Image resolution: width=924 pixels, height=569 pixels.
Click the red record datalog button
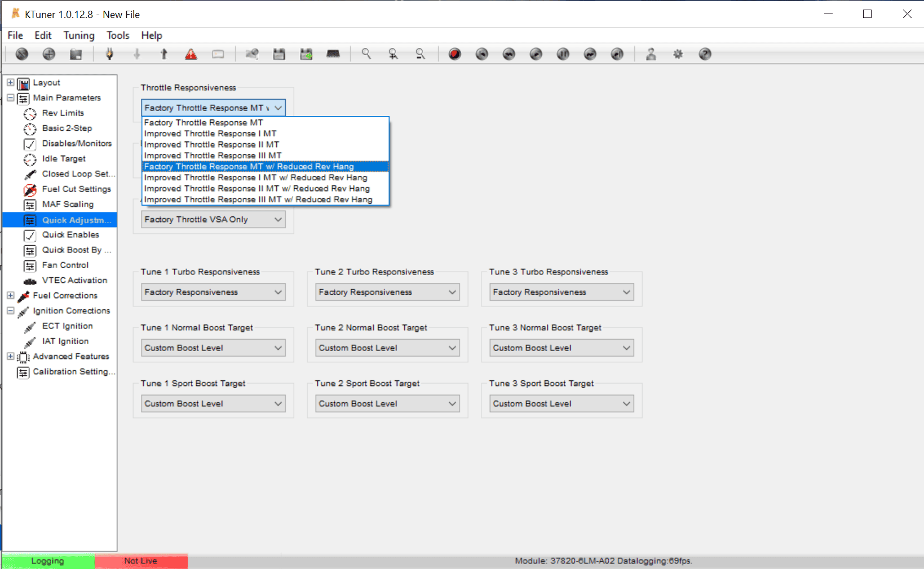[454, 54]
